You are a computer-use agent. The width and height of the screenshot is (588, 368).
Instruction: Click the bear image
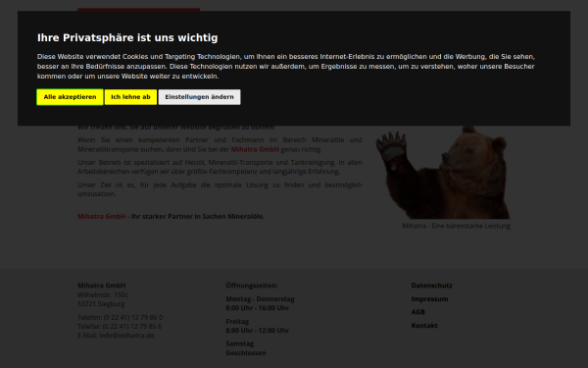tap(443, 172)
